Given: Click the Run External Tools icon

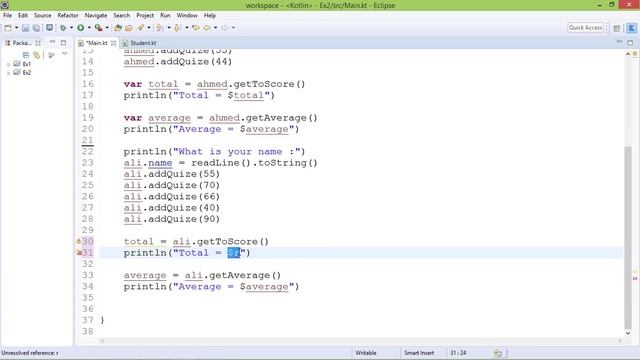Looking at the screenshot, I should tap(98, 28).
